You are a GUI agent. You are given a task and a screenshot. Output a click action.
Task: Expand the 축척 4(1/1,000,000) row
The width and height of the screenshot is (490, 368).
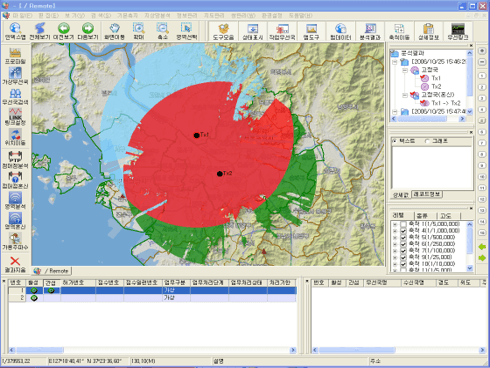coord(395,231)
